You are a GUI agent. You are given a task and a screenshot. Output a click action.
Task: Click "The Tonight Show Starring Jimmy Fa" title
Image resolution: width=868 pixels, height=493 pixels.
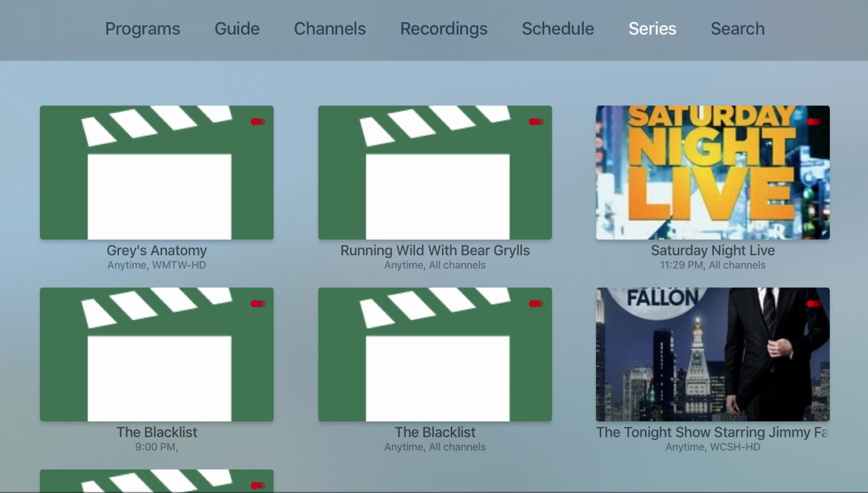click(x=712, y=432)
